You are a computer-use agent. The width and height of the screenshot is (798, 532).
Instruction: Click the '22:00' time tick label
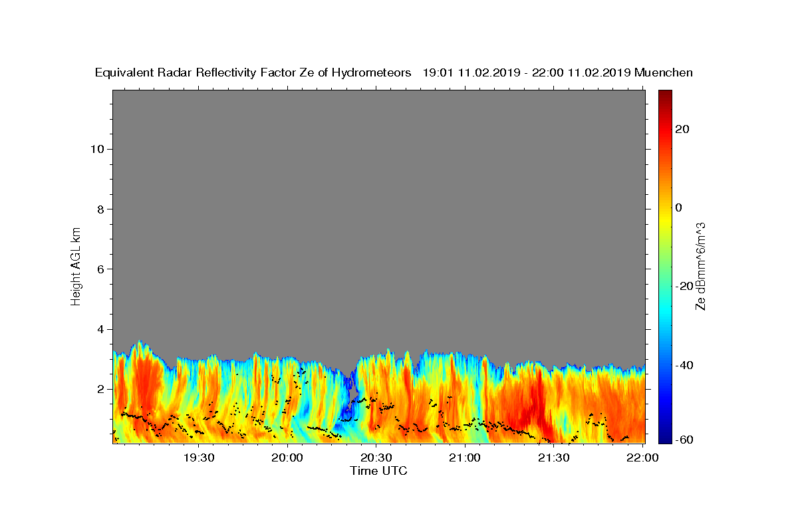[x=642, y=458]
